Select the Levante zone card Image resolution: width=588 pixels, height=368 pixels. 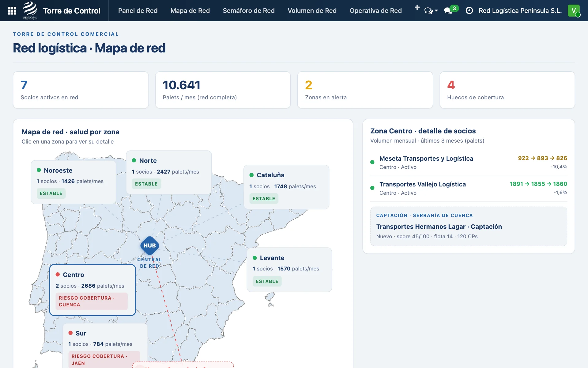pyautogui.click(x=289, y=270)
